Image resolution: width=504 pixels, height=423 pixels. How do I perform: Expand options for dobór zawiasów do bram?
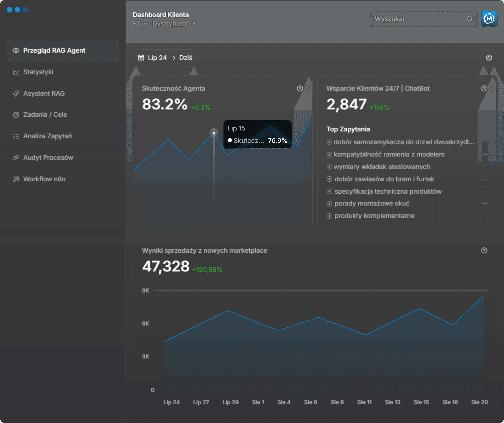pyautogui.click(x=485, y=179)
